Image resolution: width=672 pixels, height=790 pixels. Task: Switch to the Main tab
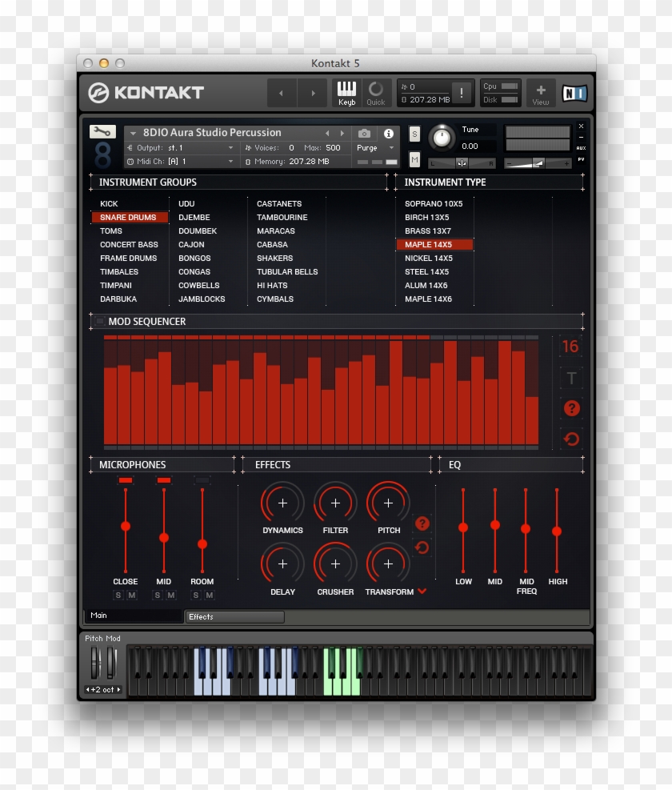(x=133, y=616)
